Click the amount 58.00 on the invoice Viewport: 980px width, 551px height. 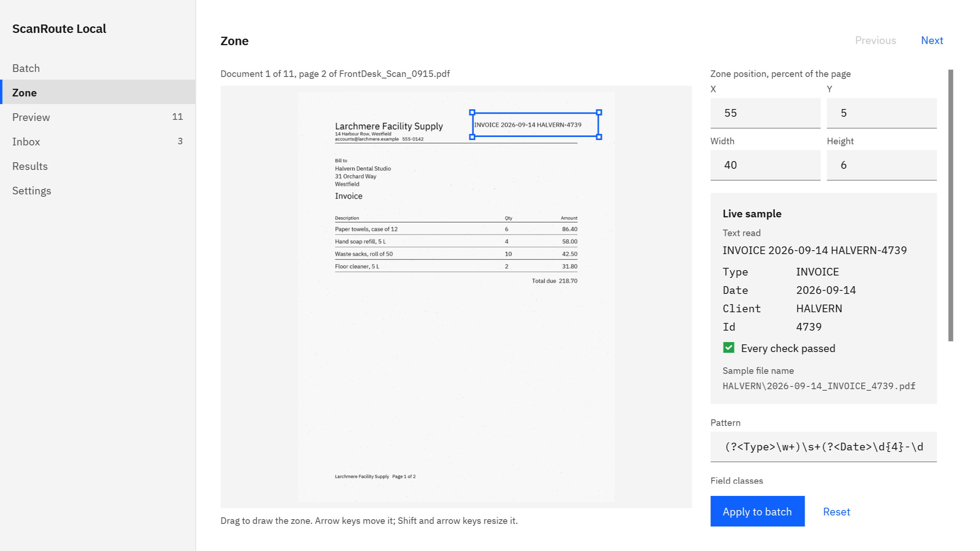(569, 241)
